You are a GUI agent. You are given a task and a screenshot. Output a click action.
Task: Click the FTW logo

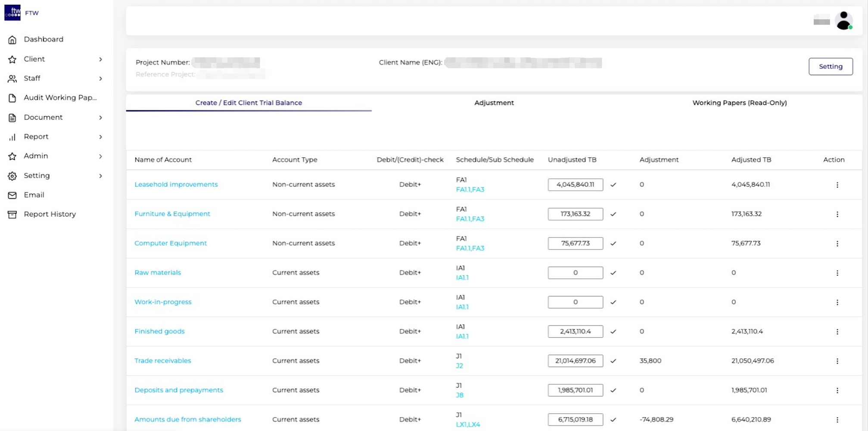click(x=12, y=12)
